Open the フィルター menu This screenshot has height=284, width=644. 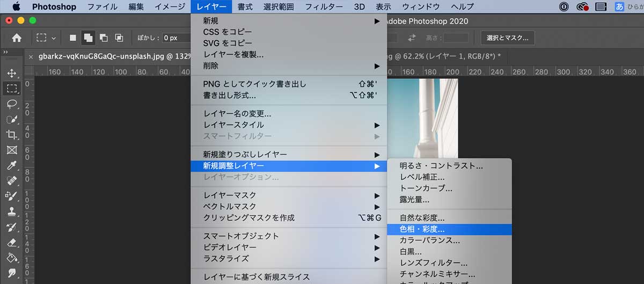tap(324, 7)
